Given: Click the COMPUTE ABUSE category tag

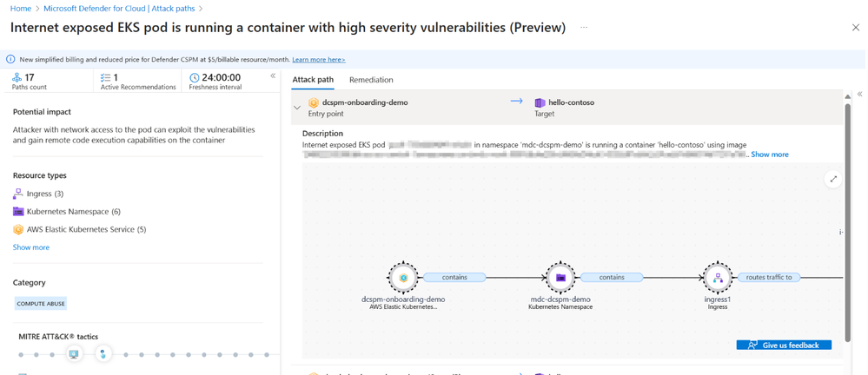Looking at the screenshot, I should point(41,303).
